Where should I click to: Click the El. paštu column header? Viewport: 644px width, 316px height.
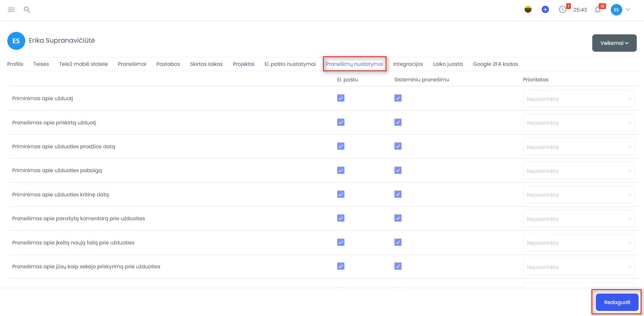coord(347,80)
